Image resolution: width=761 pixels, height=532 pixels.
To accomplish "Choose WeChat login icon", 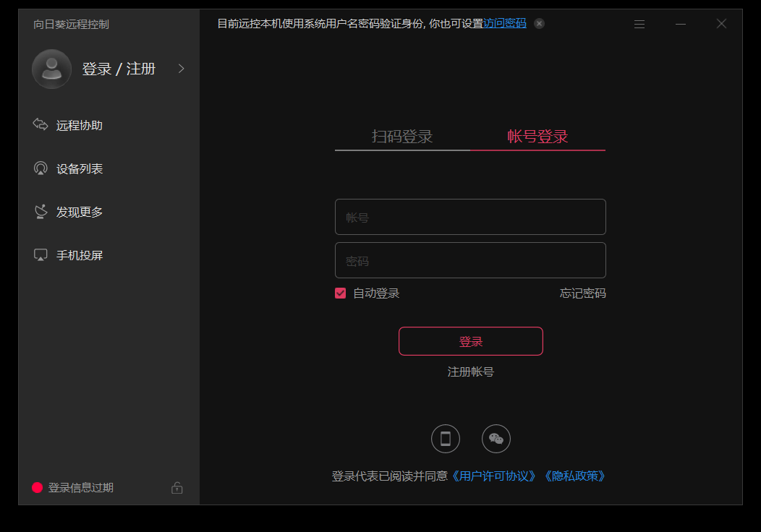I will click(496, 439).
